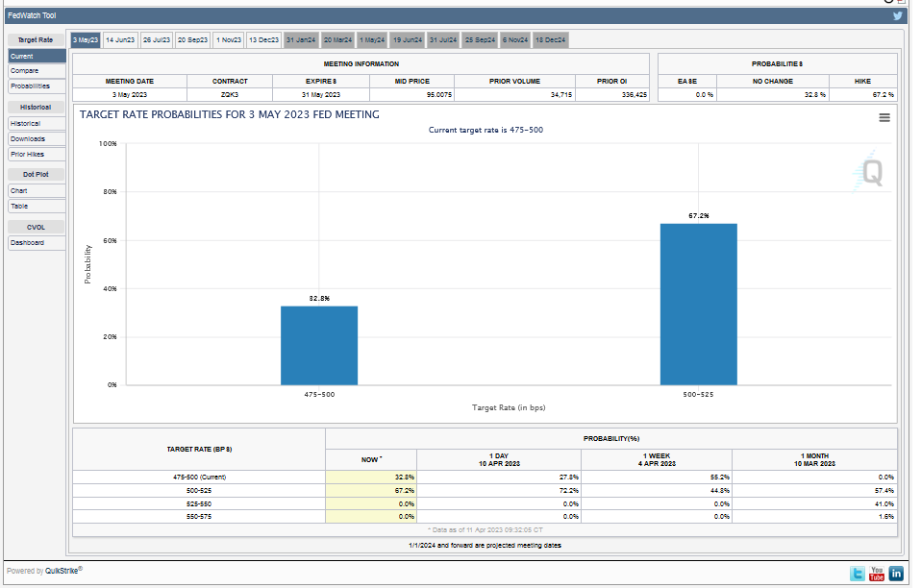Screen dimensions: 921x588
Task: Open the Compare sidebar item
Action: click(x=37, y=71)
